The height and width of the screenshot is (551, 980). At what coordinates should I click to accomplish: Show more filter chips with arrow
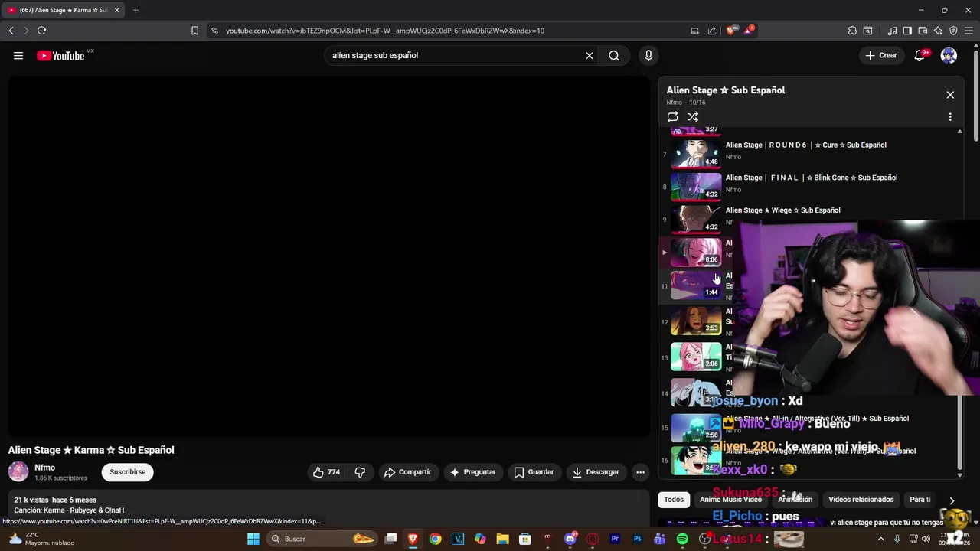point(952,500)
